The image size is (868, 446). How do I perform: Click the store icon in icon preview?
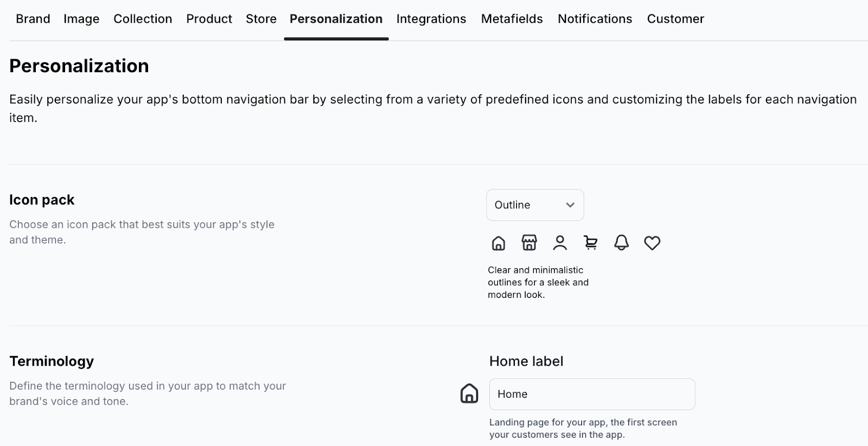(529, 243)
